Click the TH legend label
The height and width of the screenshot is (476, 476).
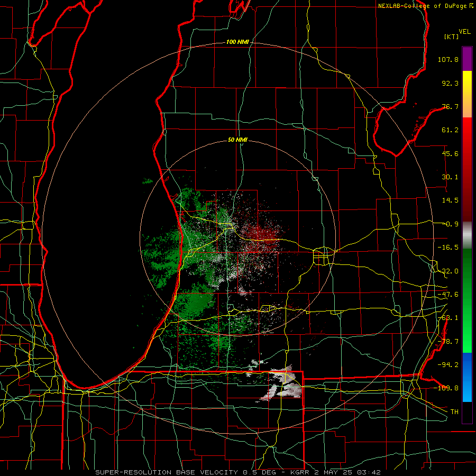point(454,411)
